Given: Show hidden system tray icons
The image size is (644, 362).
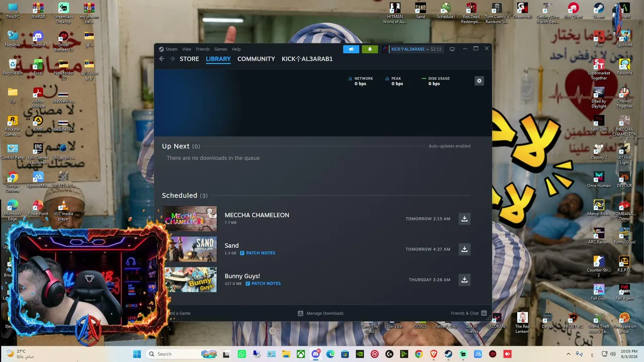Looking at the screenshot, I should pyautogui.click(x=569, y=354).
